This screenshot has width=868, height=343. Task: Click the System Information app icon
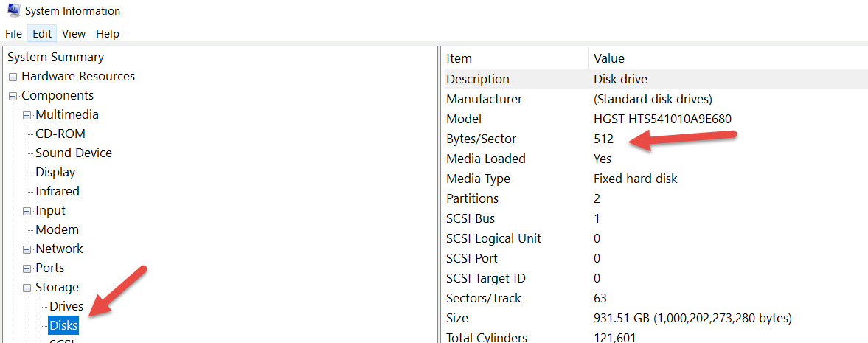click(x=13, y=10)
